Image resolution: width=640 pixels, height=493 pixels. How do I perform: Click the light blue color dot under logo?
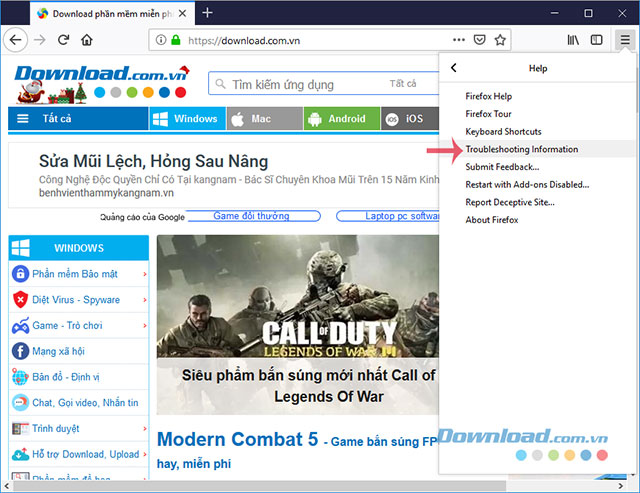pos(100,93)
